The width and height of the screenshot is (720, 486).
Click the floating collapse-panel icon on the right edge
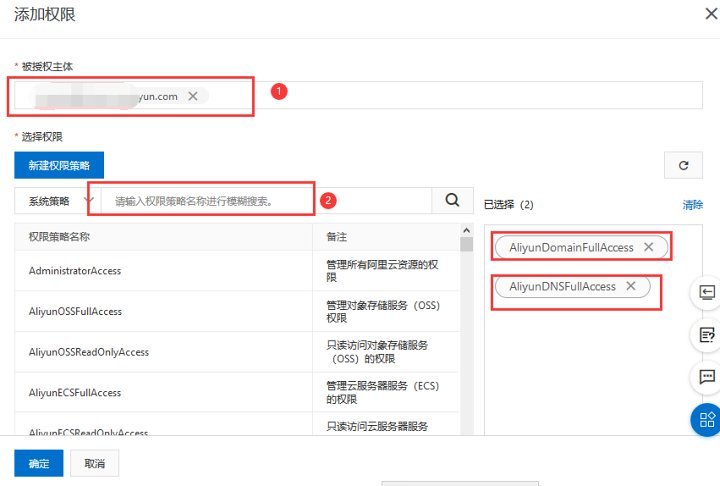tap(707, 293)
